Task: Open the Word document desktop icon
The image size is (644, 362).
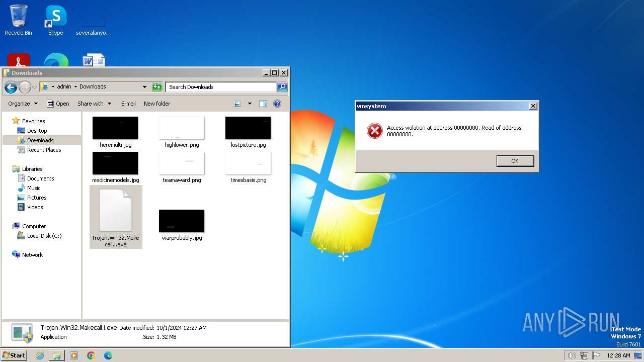Action: (94, 60)
